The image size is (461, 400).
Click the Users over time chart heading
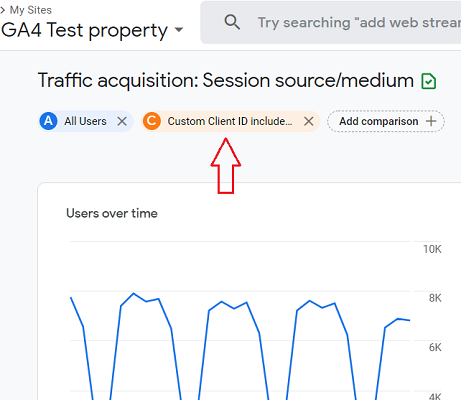112,213
